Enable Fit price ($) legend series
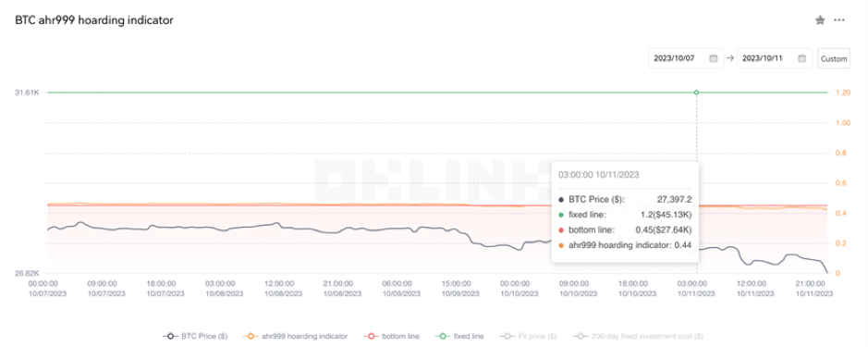 528,336
